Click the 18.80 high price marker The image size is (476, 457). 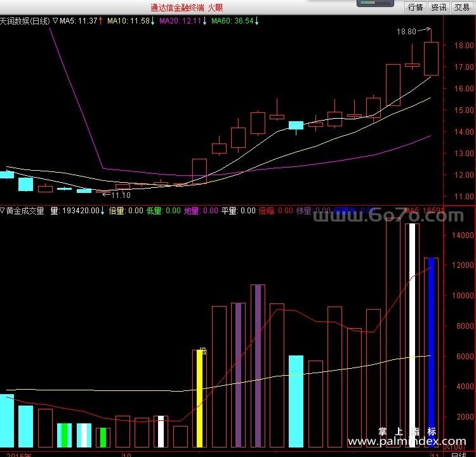pyautogui.click(x=406, y=31)
